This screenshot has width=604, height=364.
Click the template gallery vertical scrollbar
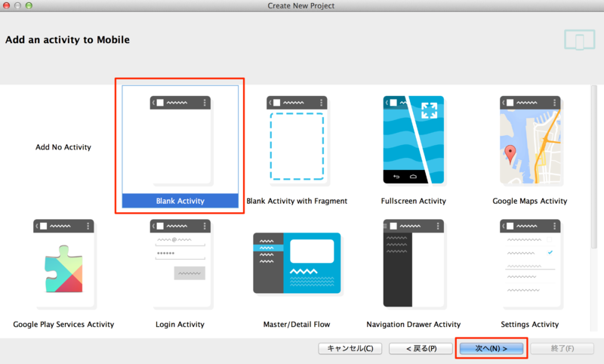point(594,168)
